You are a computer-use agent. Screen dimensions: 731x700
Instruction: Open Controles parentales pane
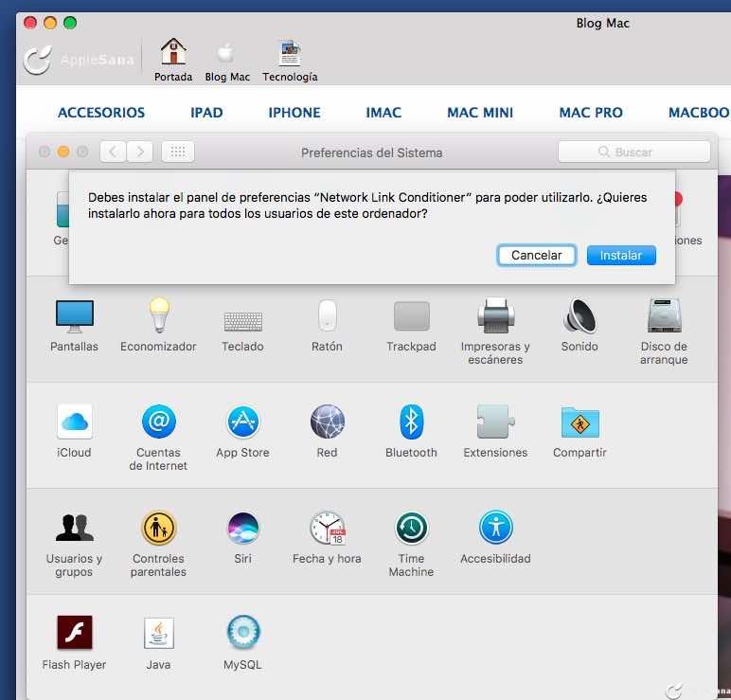tap(158, 544)
